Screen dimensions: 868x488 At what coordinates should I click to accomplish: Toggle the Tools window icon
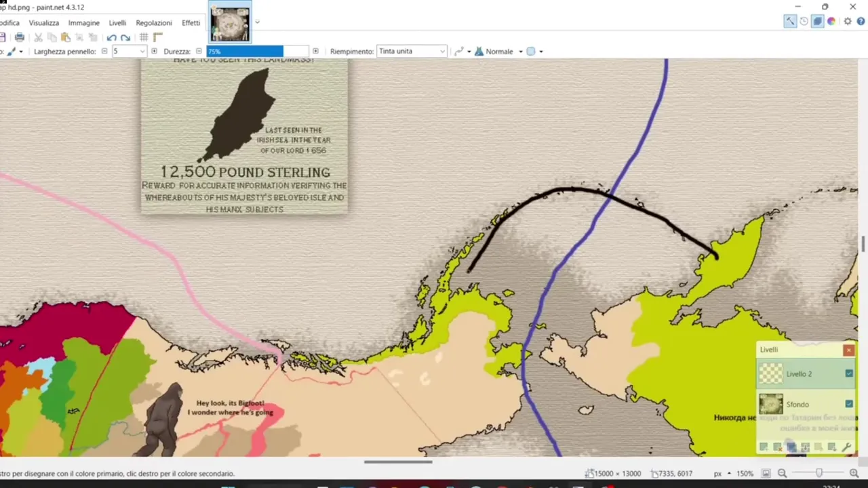coord(790,22)
